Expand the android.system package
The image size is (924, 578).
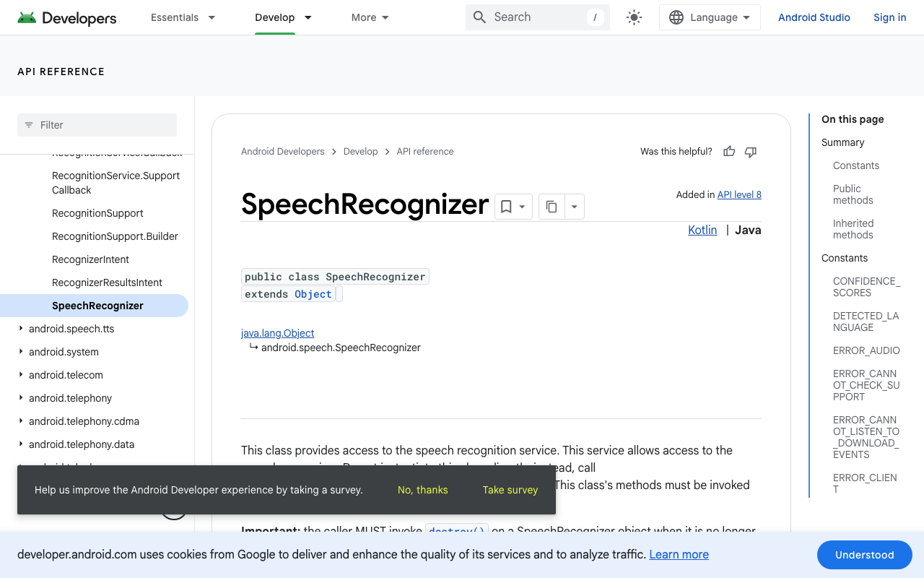click(x=21, y=352)
